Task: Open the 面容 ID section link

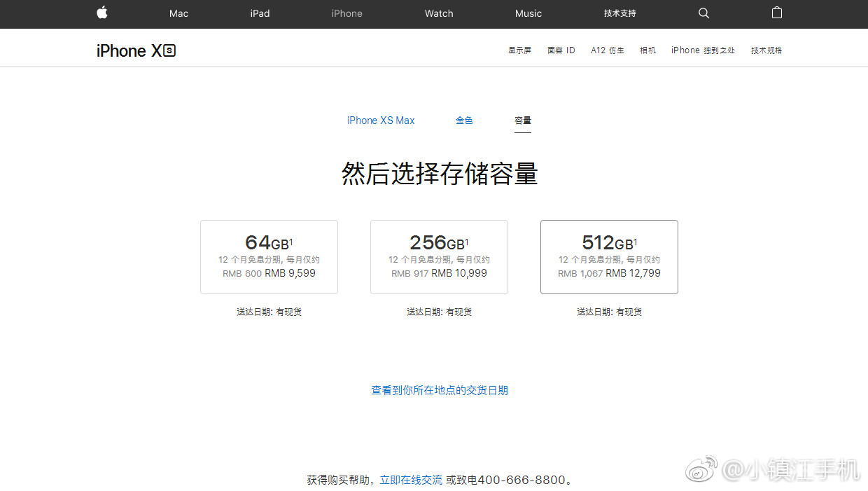Action: pos(561,50)
